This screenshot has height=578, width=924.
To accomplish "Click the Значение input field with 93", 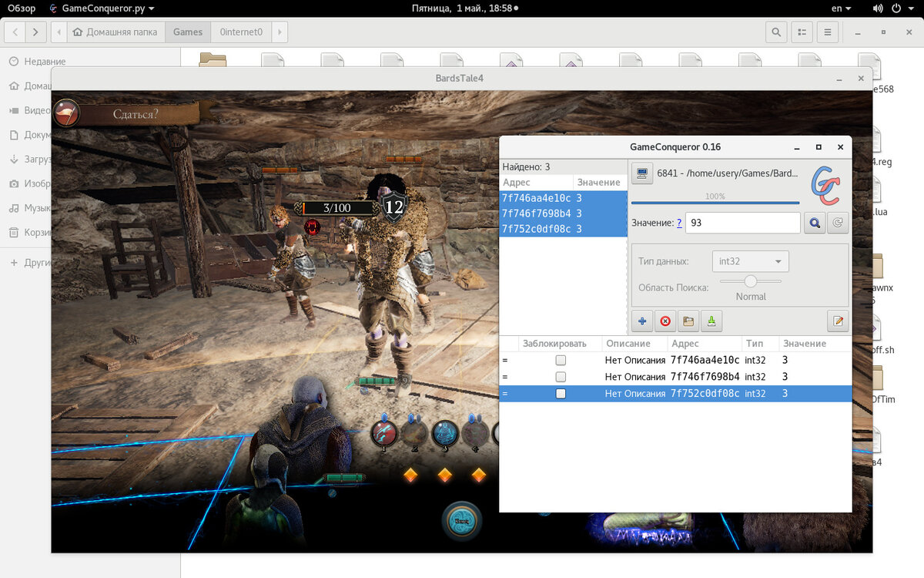I will (x=743, y=223).
